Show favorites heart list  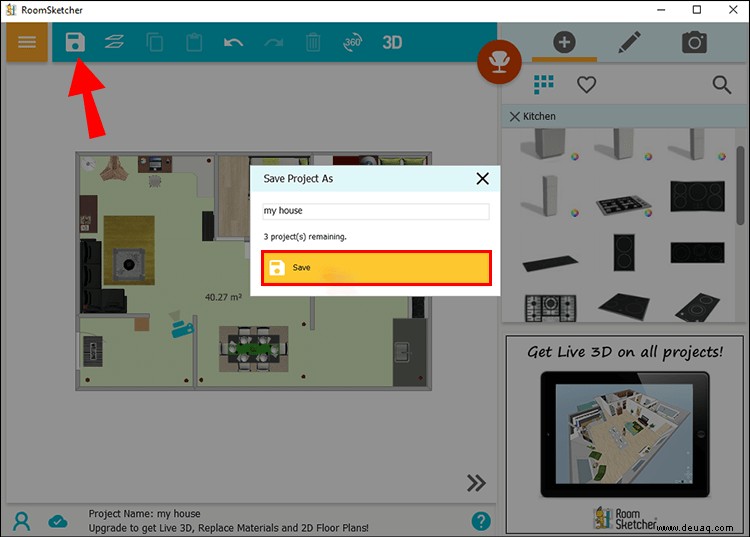pyautogui.click(x=586, y=85)
